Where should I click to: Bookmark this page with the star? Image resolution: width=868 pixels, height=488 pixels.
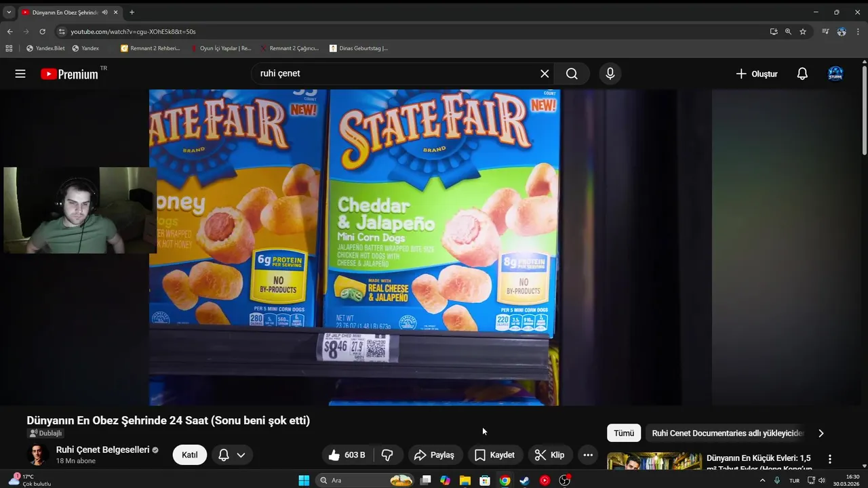803,31
